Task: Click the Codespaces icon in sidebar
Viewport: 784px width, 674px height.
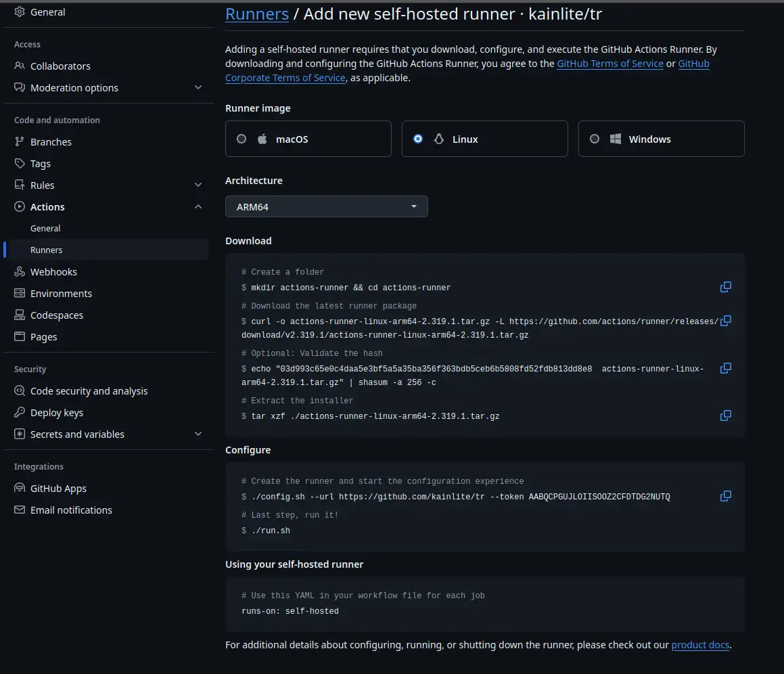Action: [20, 315]
